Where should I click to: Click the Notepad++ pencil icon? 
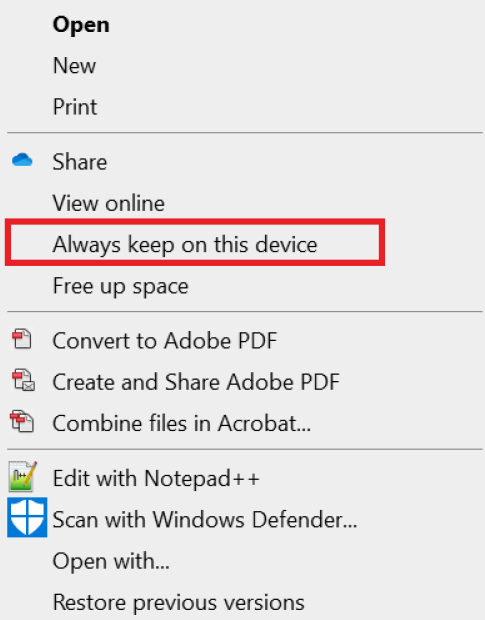tap(23, 476)
